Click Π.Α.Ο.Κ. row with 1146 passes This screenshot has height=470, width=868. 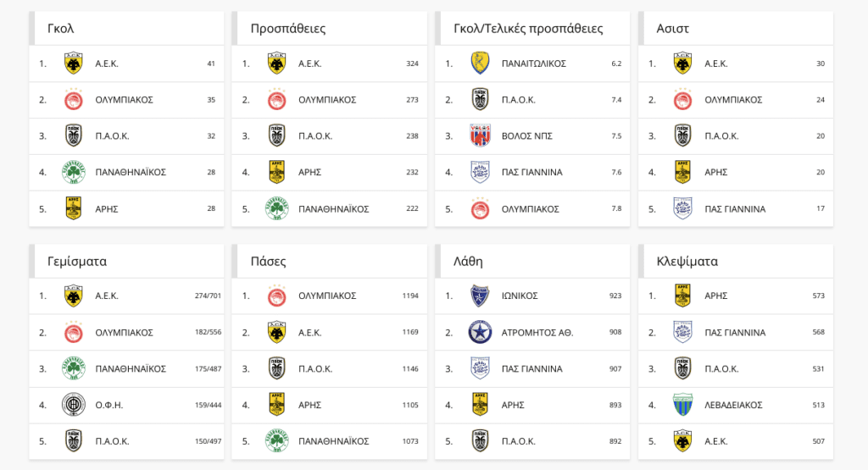[330, 369]
